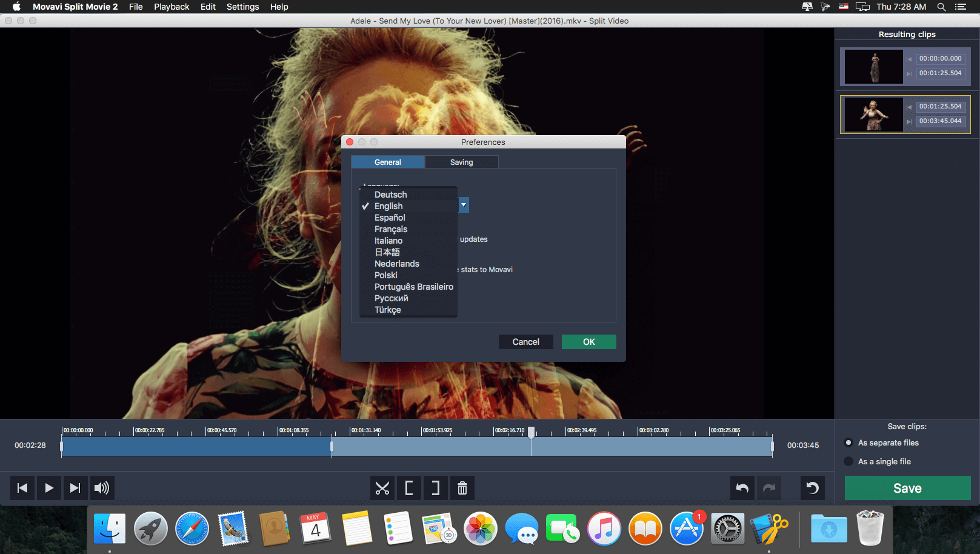Open Reminders in the dock
Image resolution: width=980 pixels, height=554 pixels.
click(x=398, y=529)
